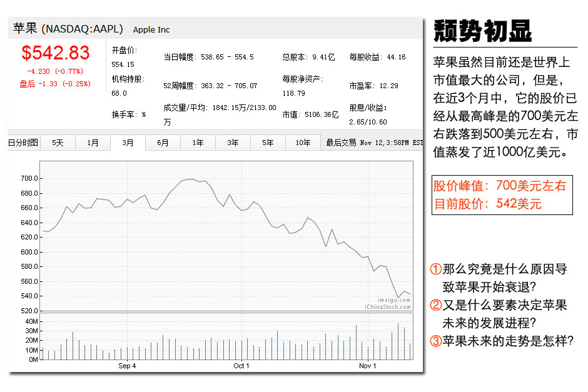Click the 700.0 price axis label
The image size is (588, 392).
pos(29,178)
